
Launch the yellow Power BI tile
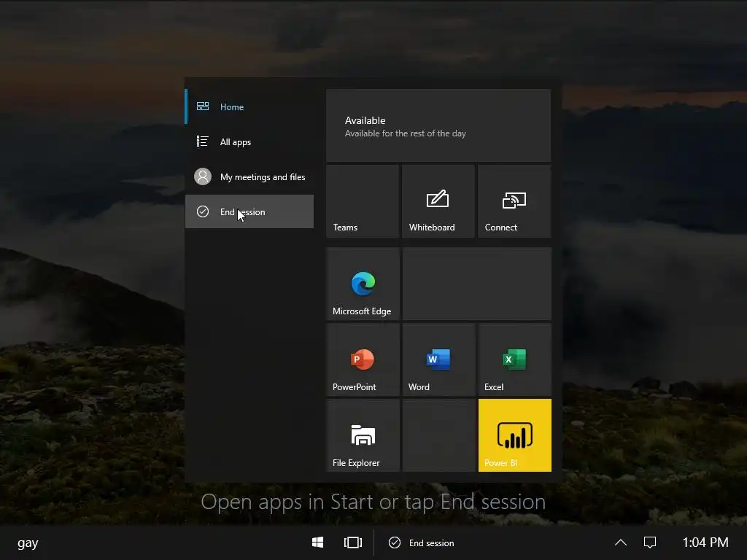514,435
